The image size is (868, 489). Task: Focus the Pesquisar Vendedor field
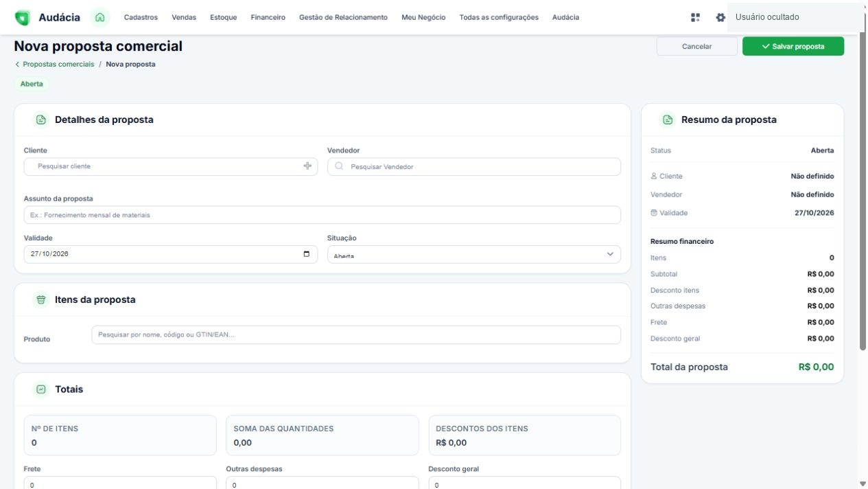(474, 167)
